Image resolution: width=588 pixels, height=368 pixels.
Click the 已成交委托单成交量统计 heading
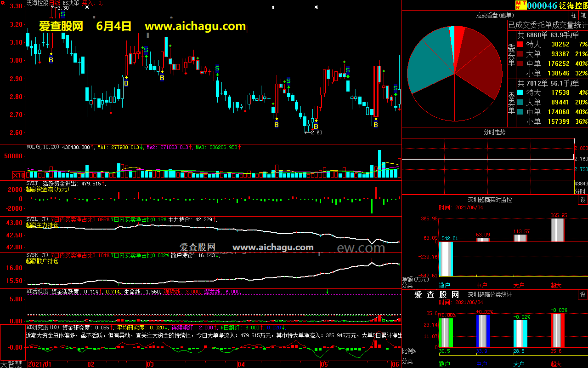(x=548, y=25)
